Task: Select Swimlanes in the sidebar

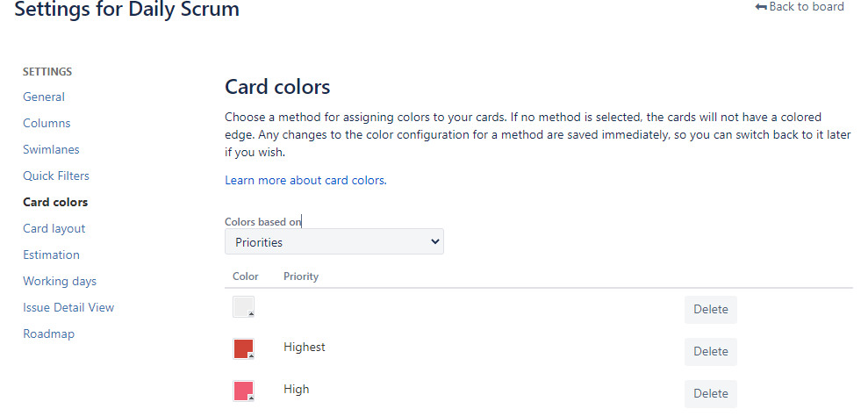Action: pos(51,149)
